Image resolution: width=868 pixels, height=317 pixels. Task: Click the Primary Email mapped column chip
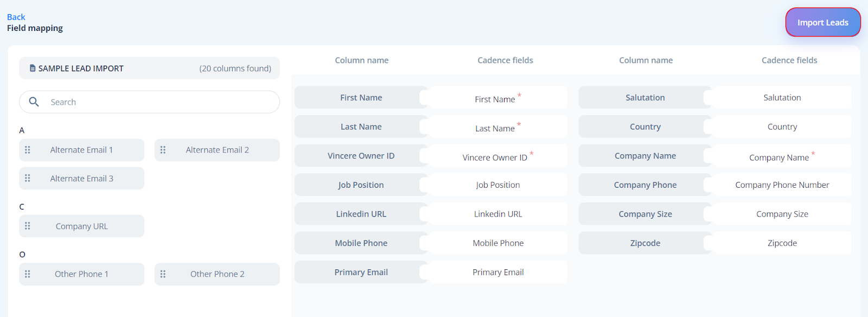(x=361, y=272)
